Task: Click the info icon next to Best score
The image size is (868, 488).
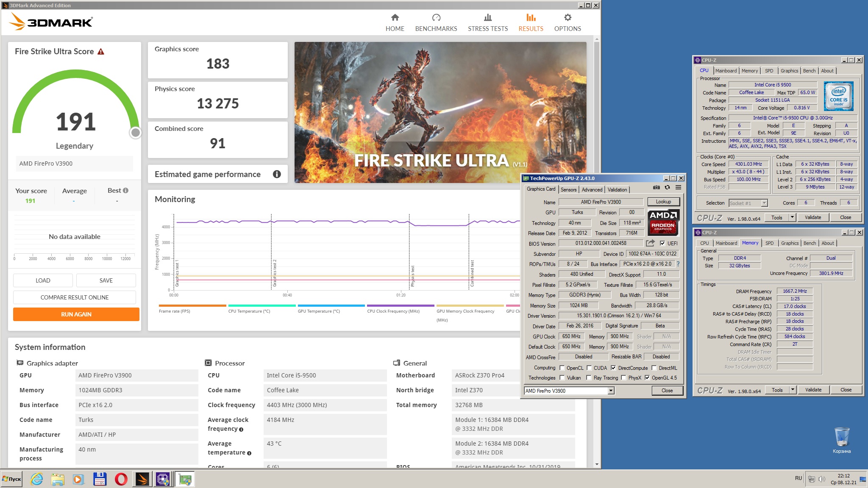Action: 125,191
